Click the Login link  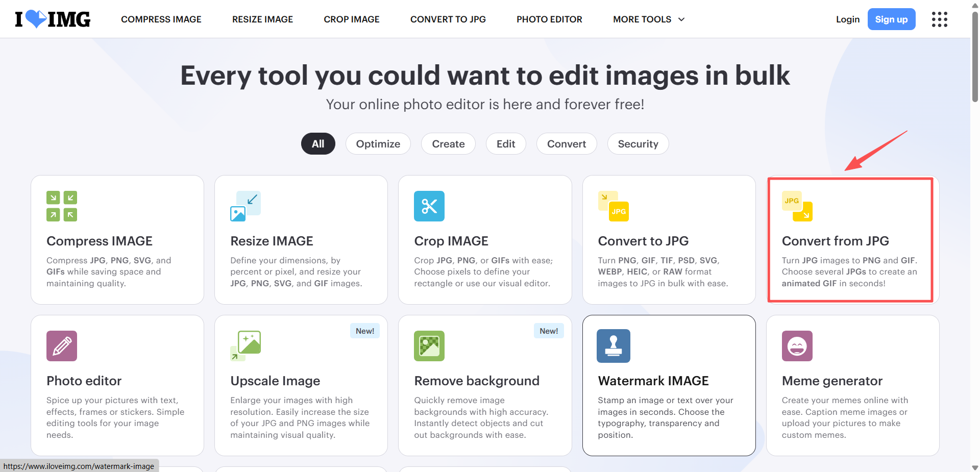coord(847,19)
